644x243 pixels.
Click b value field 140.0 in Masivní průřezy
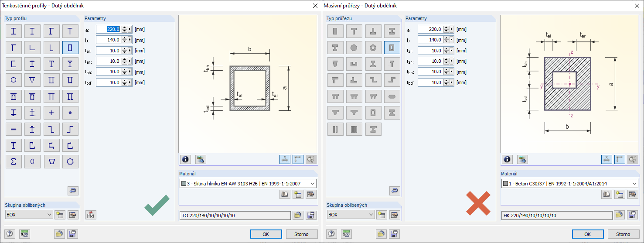coord(430,40)
